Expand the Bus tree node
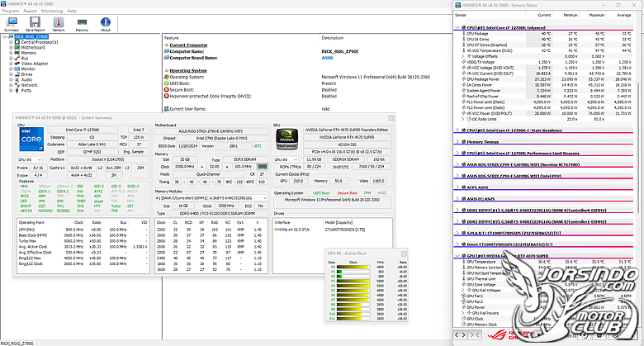The height and width of the screenshot is (346, 644). pyautogui.click(x=11, y=59)
